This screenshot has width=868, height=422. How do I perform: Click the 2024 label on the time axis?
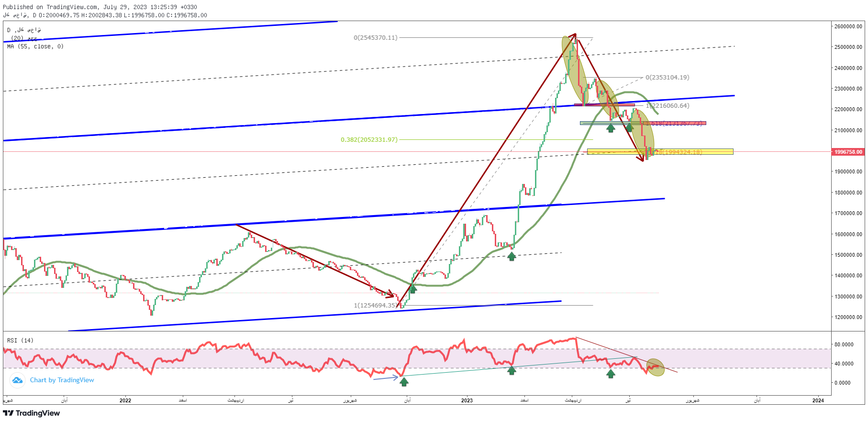818,400
